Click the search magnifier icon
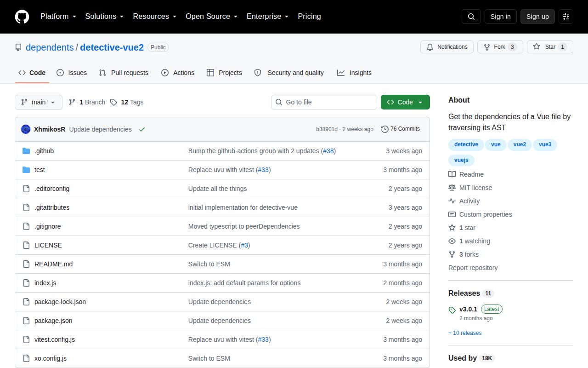Image resolution: width=588 pixels, height=368 pixels. [471, 17]
